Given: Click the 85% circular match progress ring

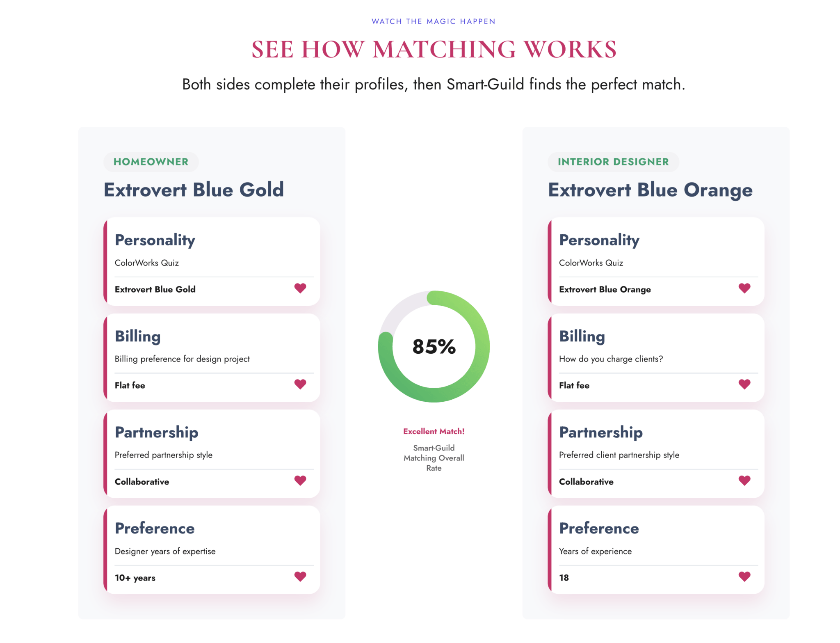Looking at the screenshot, I should pyautogui.click(x=434, y=346).
